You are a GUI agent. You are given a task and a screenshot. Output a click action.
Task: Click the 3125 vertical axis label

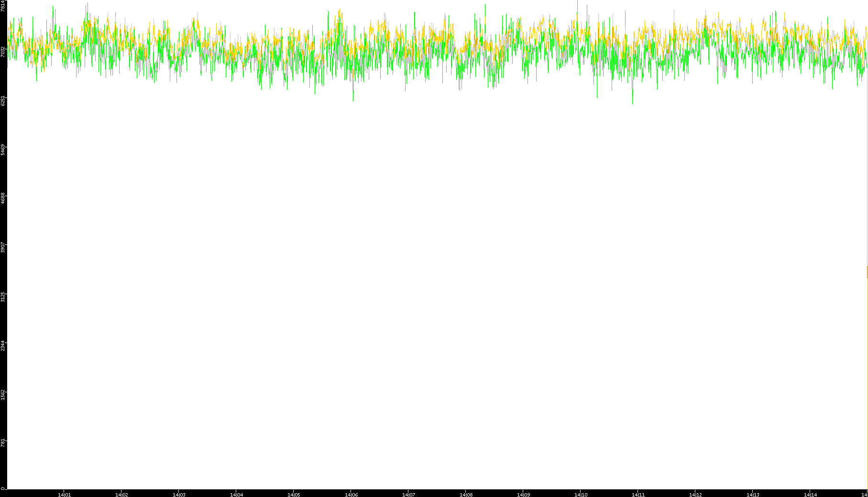pyautogui.click(x=3, y=297)
